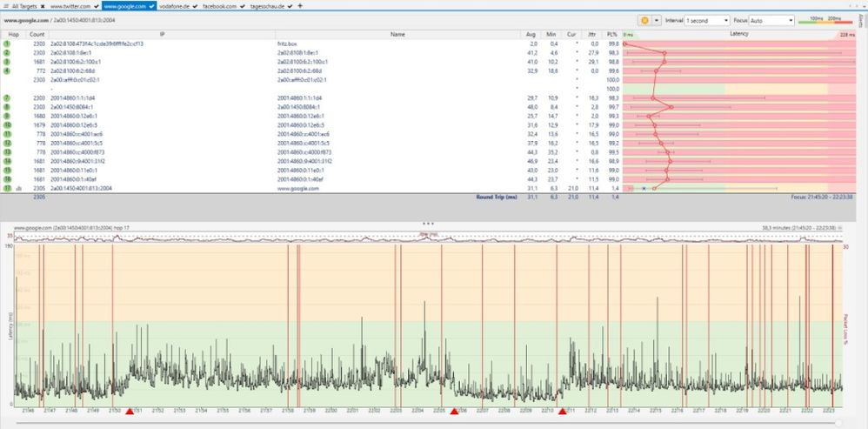Click the red marker near 22:11
The height and width of the screenshot is (429, 868).
563,412
